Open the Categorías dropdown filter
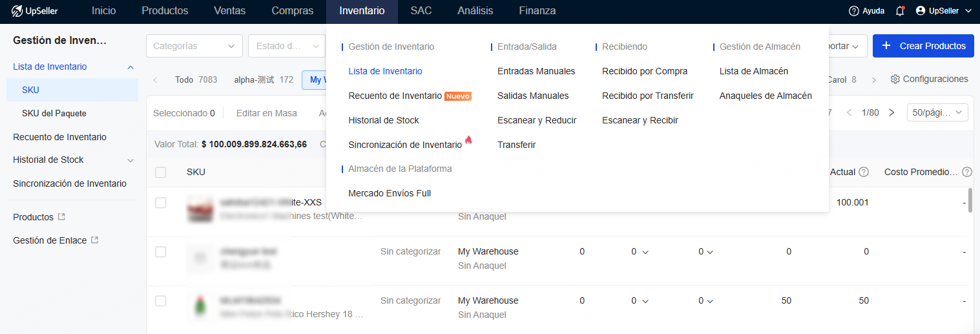The height and width of the screenshot is (334, 980). (x=194, y=46)
